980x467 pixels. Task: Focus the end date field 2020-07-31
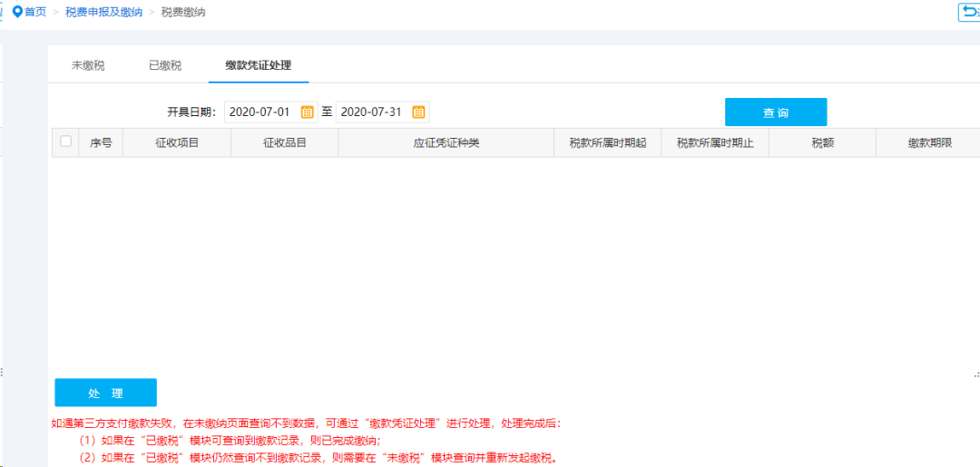pos(372,112)
